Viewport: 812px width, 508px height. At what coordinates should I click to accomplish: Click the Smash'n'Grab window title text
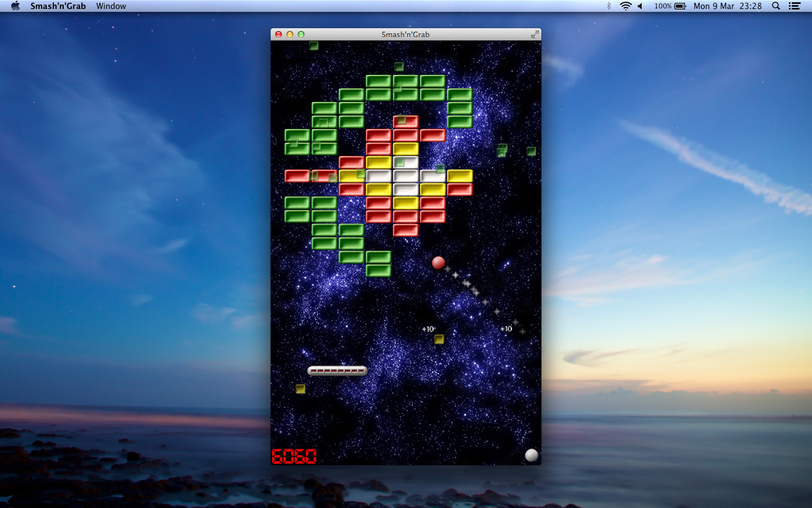point(405,34)
